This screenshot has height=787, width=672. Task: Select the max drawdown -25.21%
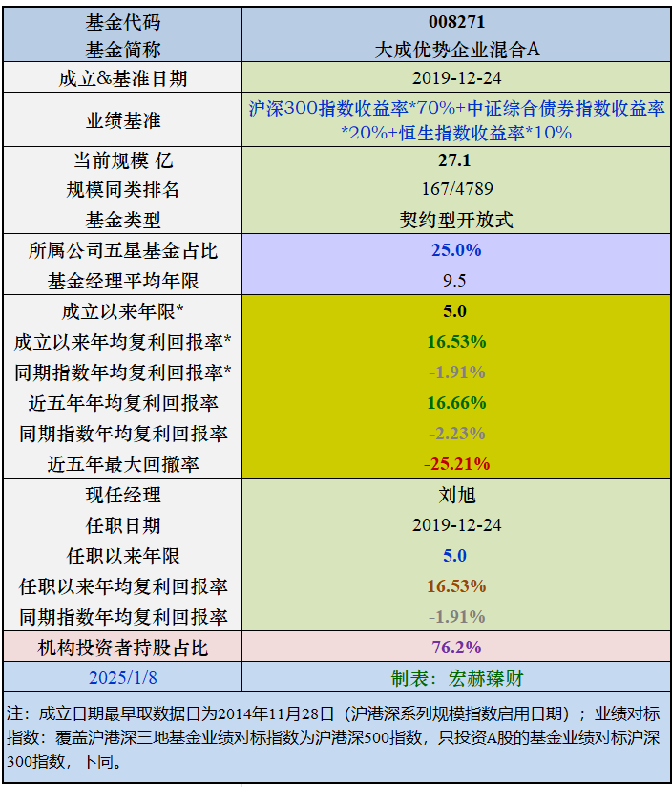(x=456, y=464)
